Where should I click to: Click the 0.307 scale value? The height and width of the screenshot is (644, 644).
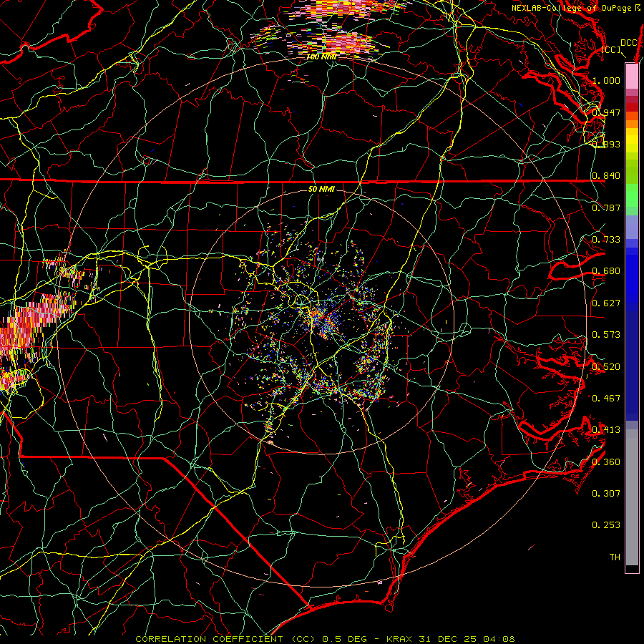point(606,493)
